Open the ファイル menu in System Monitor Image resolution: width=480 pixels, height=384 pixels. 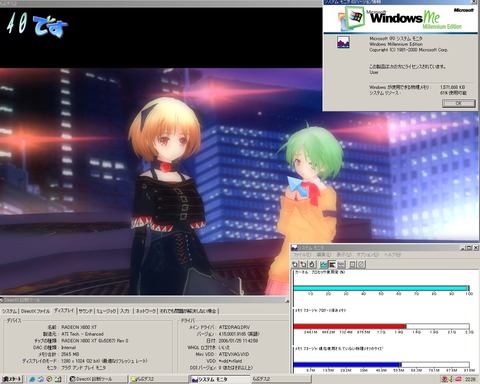click(301, 255)
